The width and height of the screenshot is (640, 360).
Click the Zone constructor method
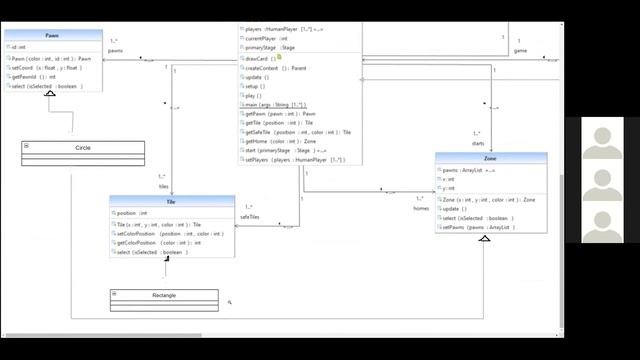tap(487, 200)
